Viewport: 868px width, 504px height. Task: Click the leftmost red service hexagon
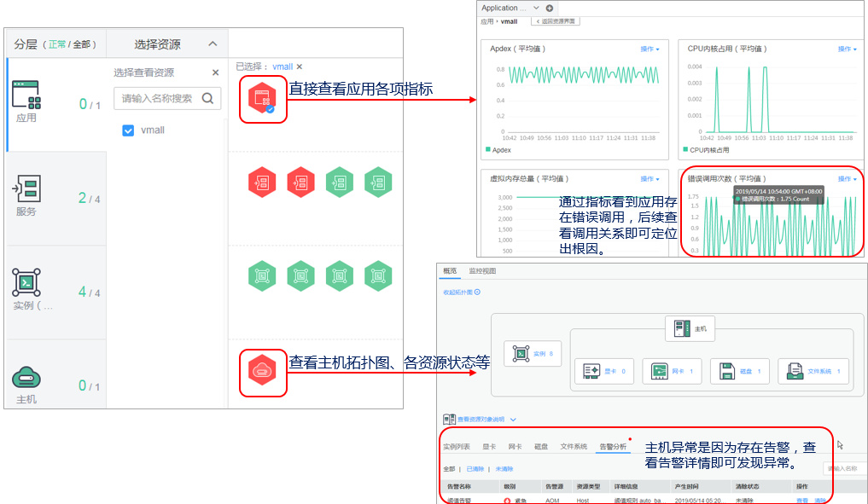(262, 182)
